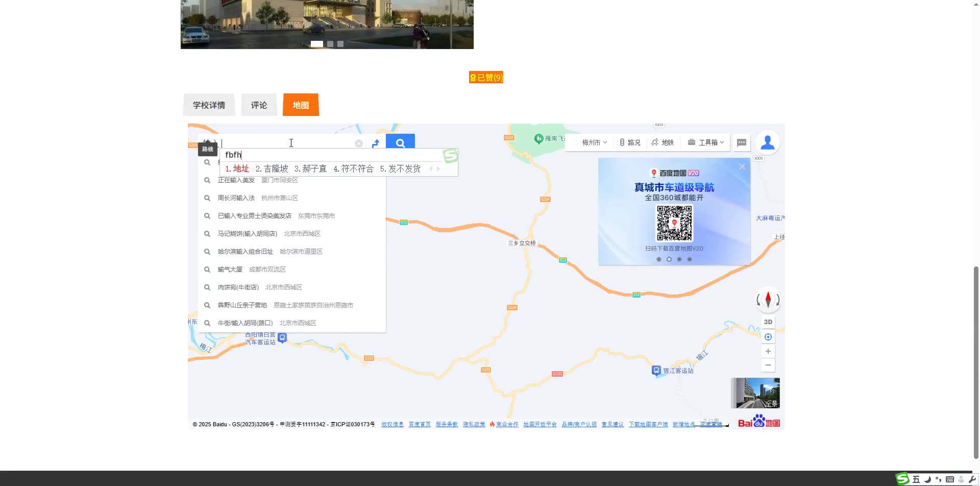Open Sogou settings wrench icon
980x486 pixels.
tap(972, 479)
